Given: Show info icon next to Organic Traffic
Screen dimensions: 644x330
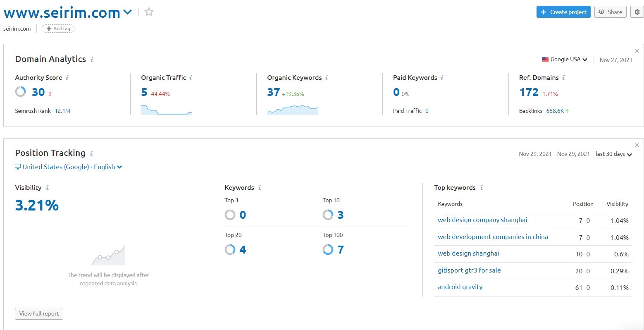Looking at the screenshot, I should pyautogui.click(x=191, y=78).
